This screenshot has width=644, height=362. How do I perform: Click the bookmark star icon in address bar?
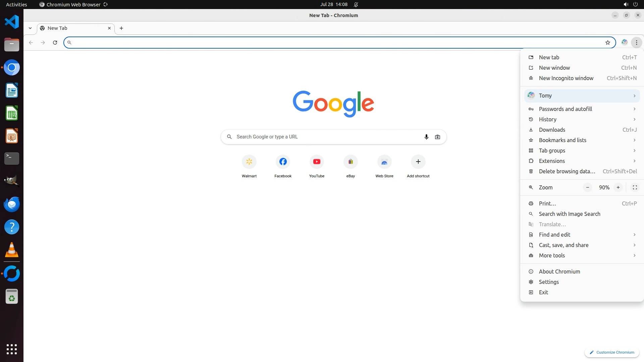click(x=607, y=43)
